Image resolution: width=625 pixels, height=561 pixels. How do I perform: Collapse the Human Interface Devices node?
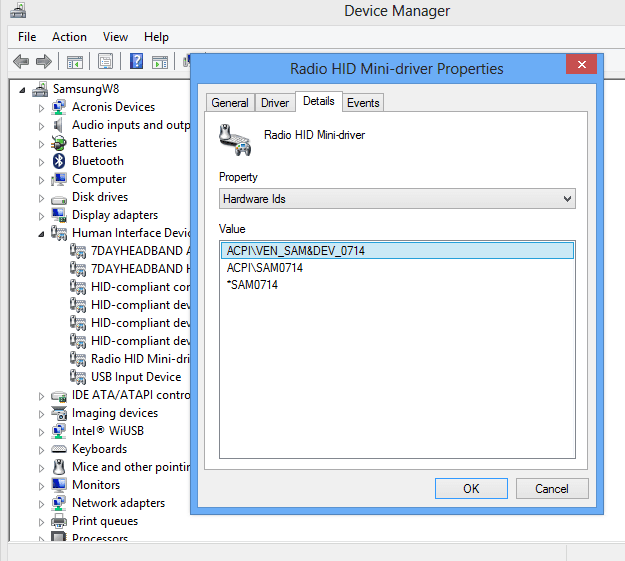point(42,234)
